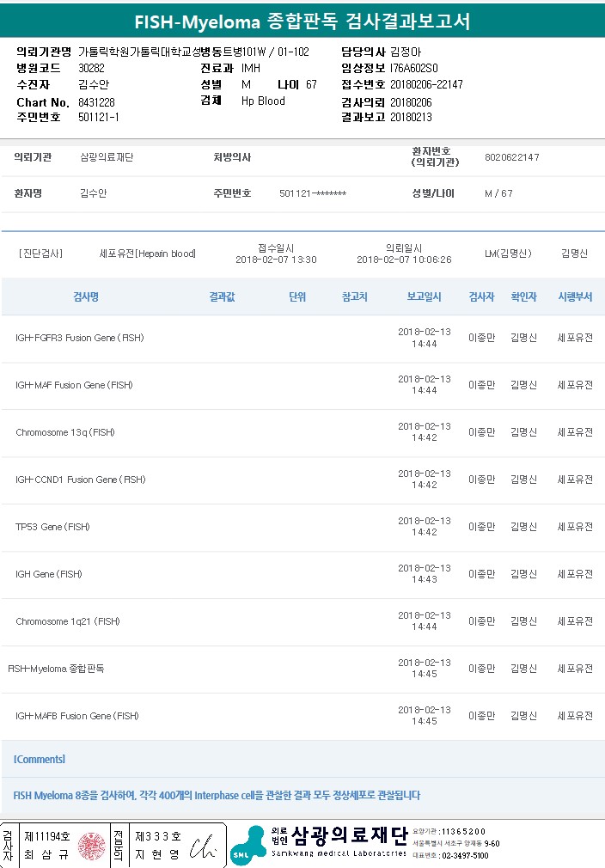
Task: Open the Chromosome 1q21 (FISH) entry
Action: pyautogui.click(x=68, y=621)
